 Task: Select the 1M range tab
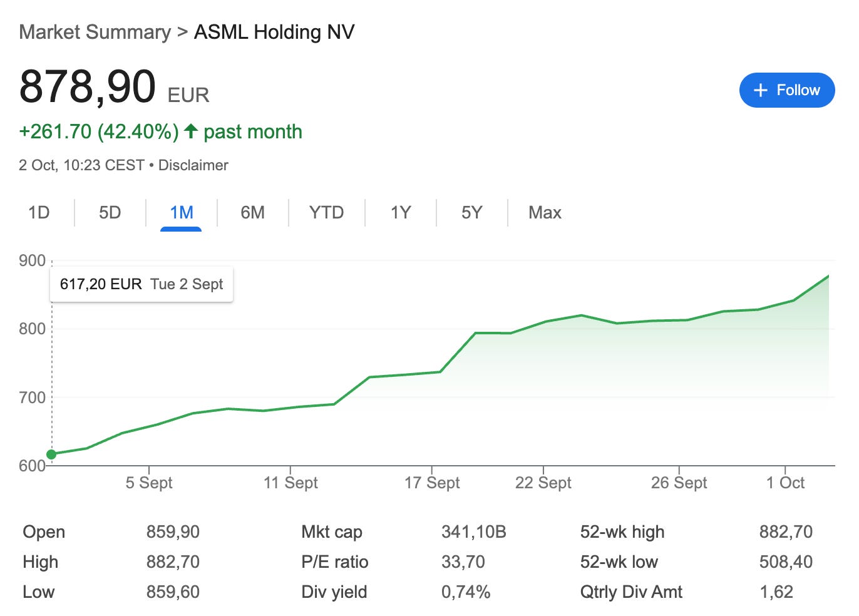(x=182, y=213)
